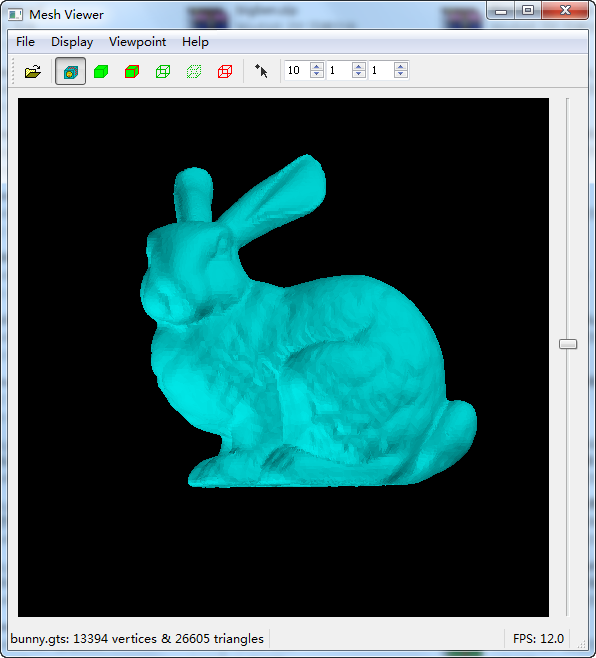The image size is (596, 658).
Task: Increase the second spinner value
Action: pyautogui.click(x=359, y=66)
